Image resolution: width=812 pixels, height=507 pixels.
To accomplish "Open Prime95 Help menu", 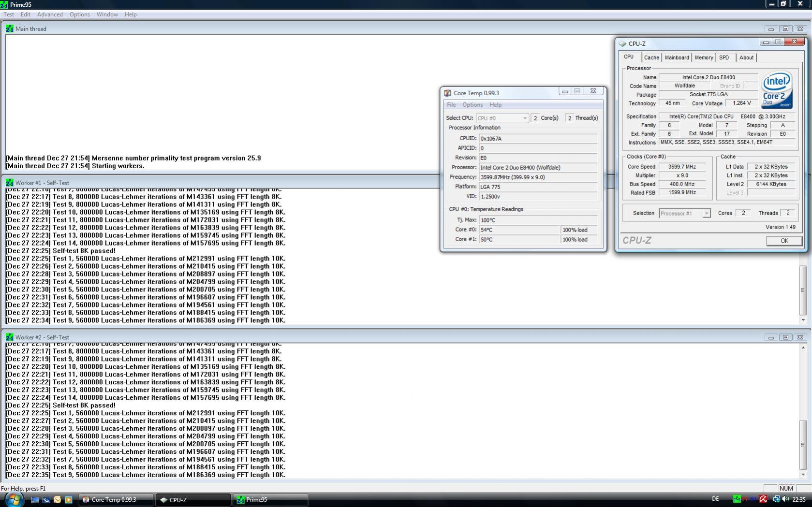I will pyautogui.click(x=131, y=14).
